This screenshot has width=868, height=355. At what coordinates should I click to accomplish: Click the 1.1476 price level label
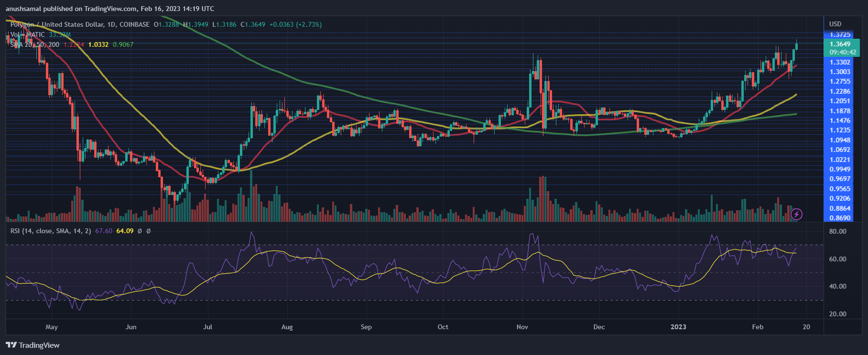840,120
